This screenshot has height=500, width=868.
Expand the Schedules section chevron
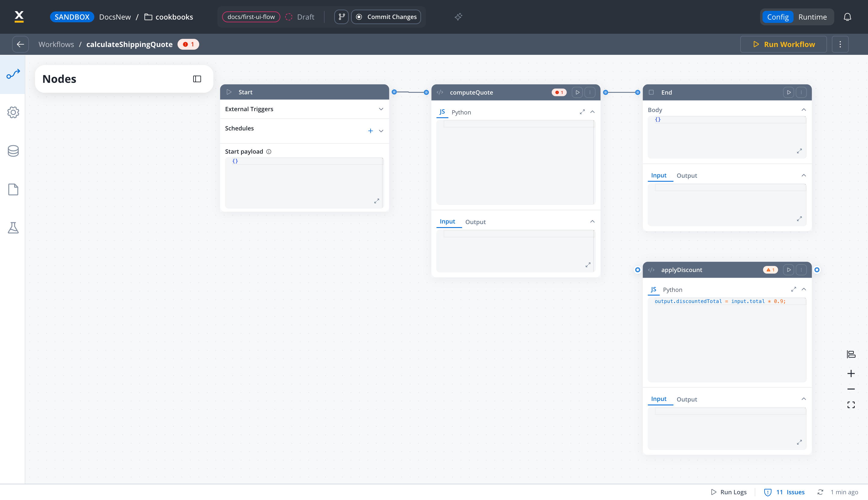pos(381,131)
